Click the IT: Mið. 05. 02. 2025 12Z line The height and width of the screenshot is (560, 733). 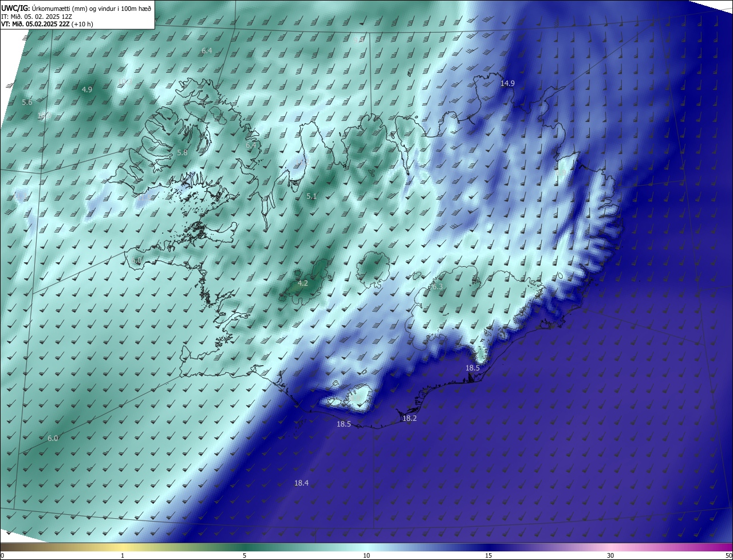(x=37, y=16)
